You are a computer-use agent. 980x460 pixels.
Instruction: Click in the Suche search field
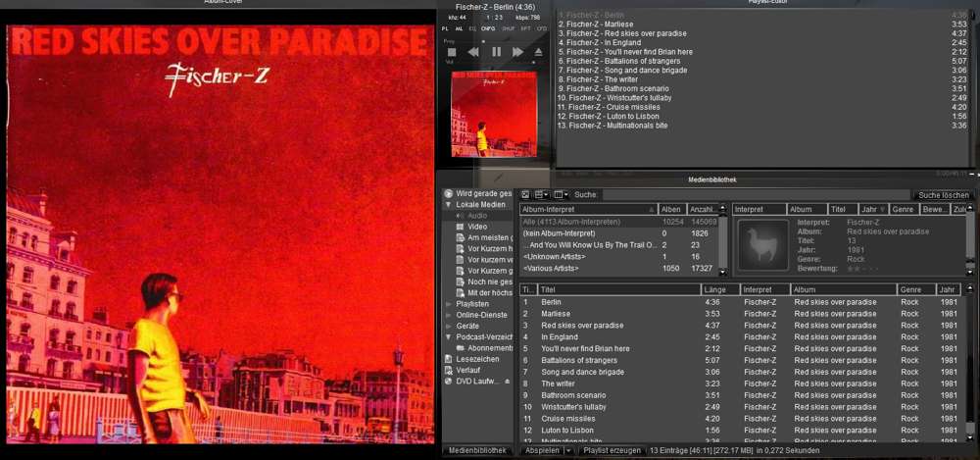[x=755, y=195]
